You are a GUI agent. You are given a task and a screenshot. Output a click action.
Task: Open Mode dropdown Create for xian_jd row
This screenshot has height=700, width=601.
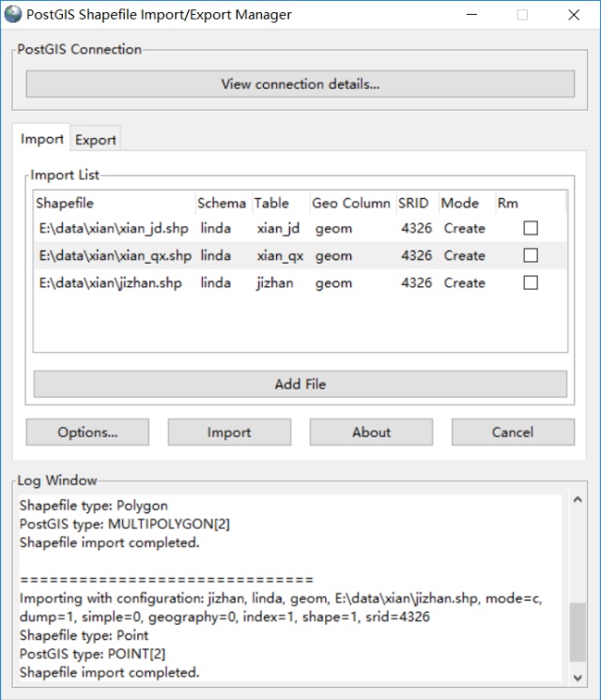(464, 228)
